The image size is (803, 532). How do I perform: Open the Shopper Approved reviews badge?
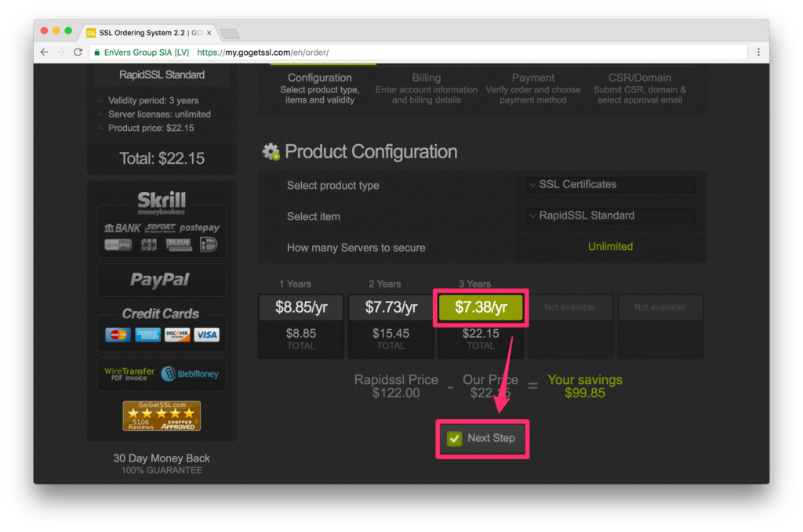point(162,415)
